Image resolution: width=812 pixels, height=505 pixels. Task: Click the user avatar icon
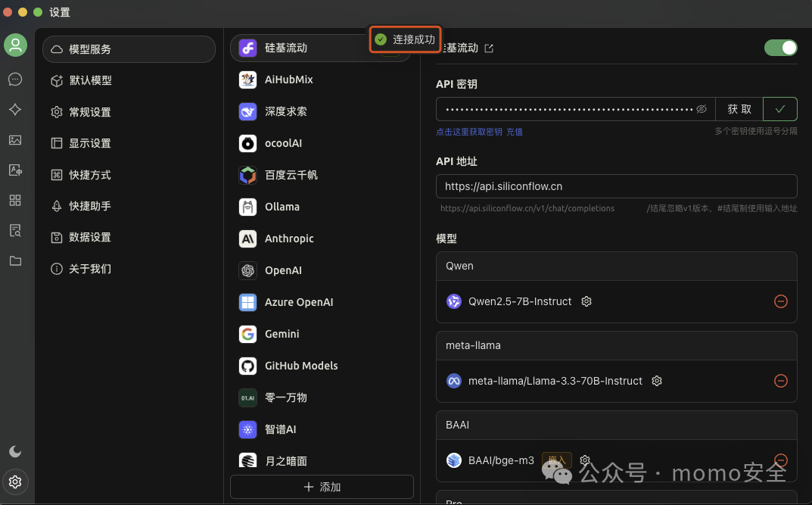(x=16, y=45)
